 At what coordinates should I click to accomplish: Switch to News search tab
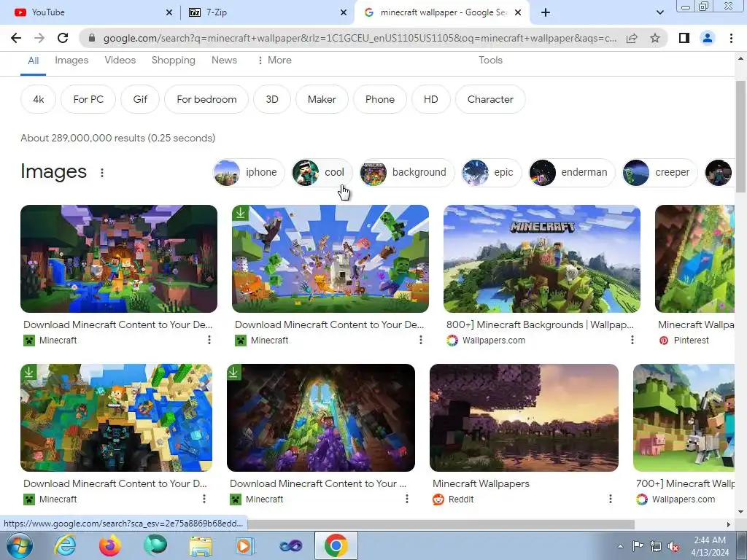[x=224, y=60]
